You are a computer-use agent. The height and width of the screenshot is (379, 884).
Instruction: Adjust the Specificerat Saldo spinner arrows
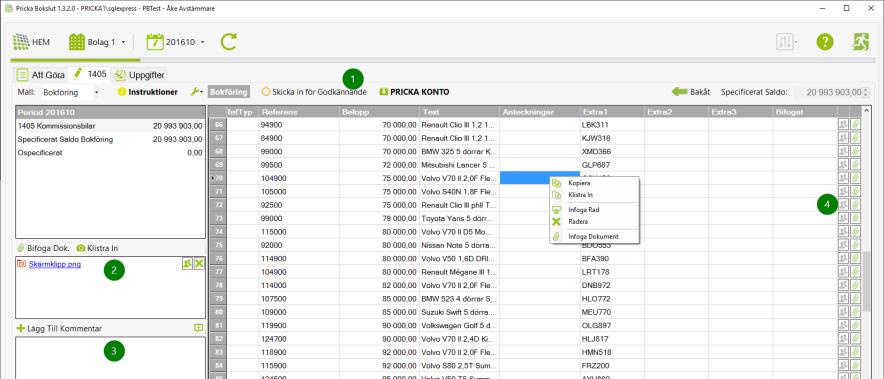[866, 92]
